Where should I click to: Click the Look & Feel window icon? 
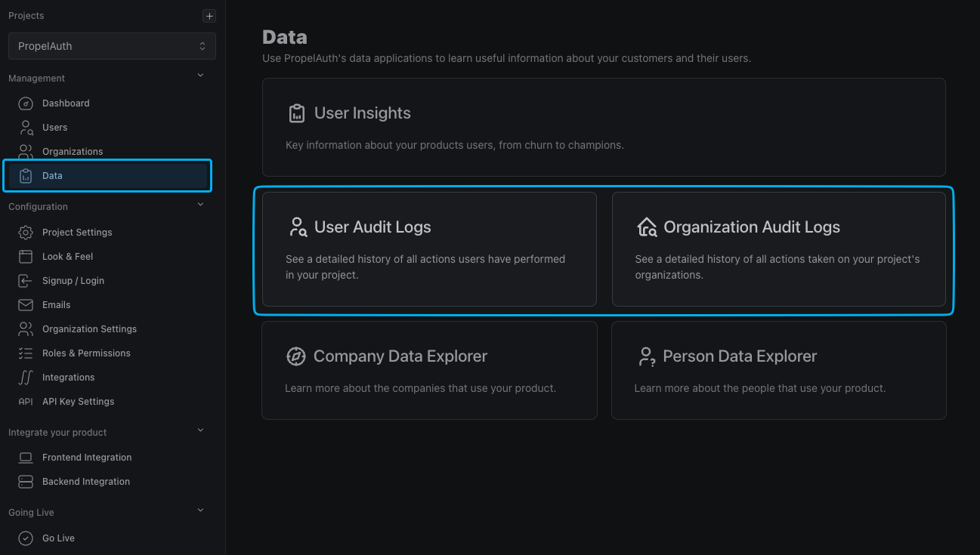(26, 257)
